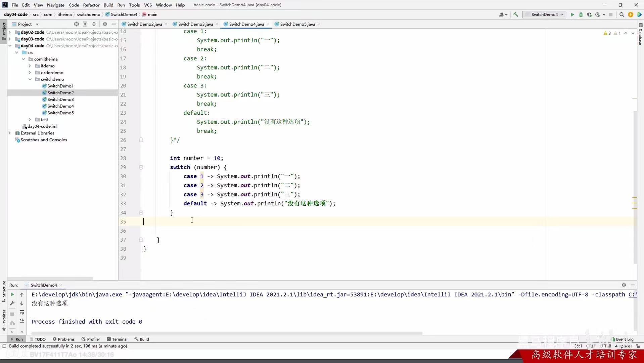
Task: Collapse the switchdemo package
Action: (x=30, y=79)
